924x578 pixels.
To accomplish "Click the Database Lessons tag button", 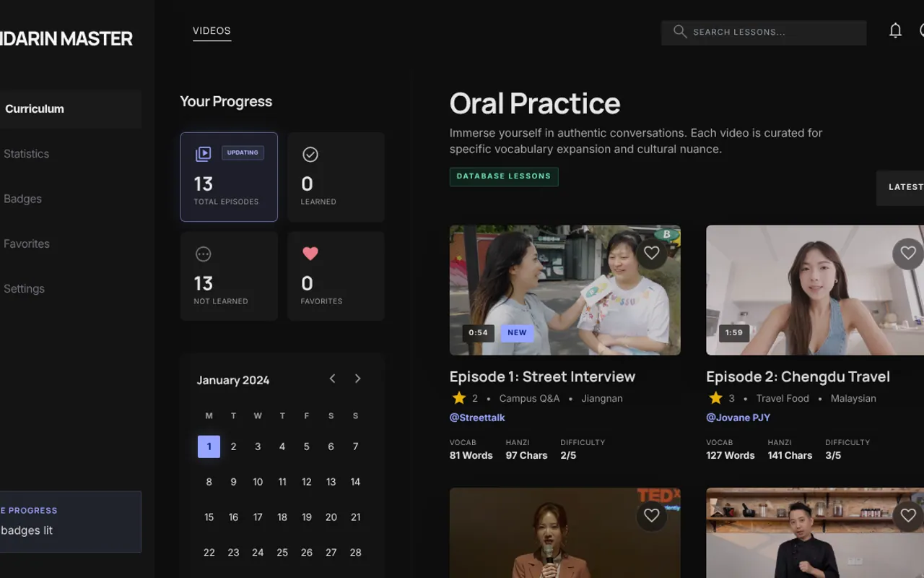I will coord(504,176).
